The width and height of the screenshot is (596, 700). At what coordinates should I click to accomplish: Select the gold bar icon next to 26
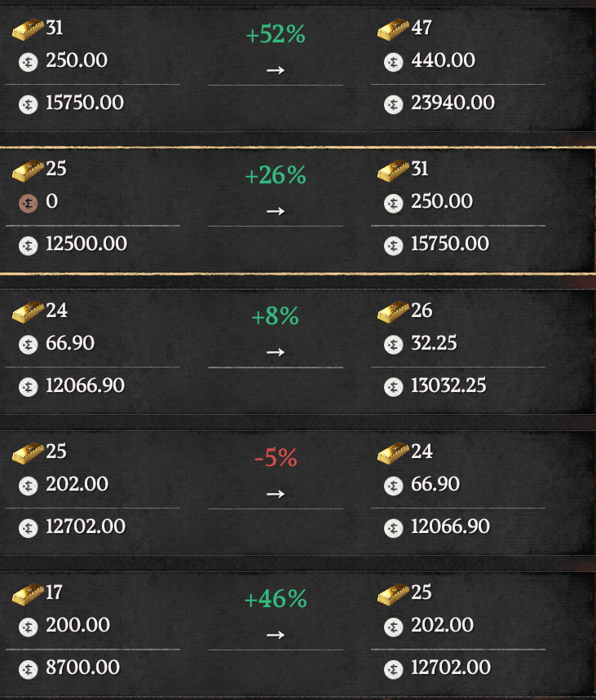point(394,312)
